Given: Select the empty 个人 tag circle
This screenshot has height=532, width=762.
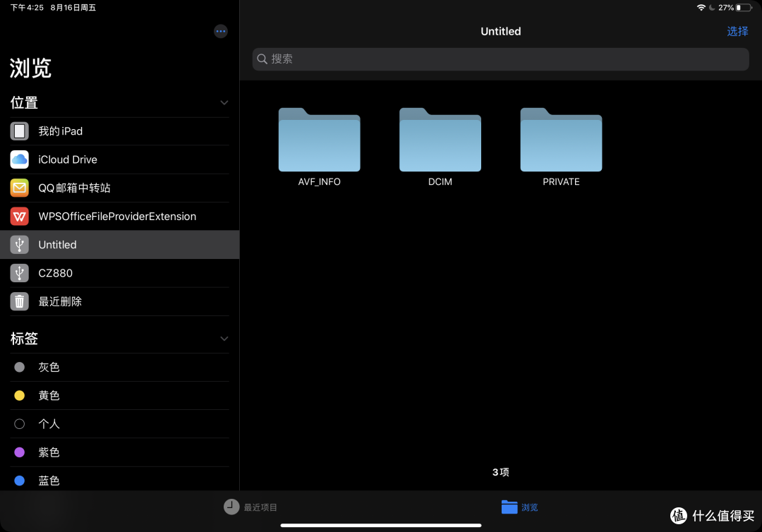Looking at the screenshot, I should pyautogui.click(x=20, y=424).
